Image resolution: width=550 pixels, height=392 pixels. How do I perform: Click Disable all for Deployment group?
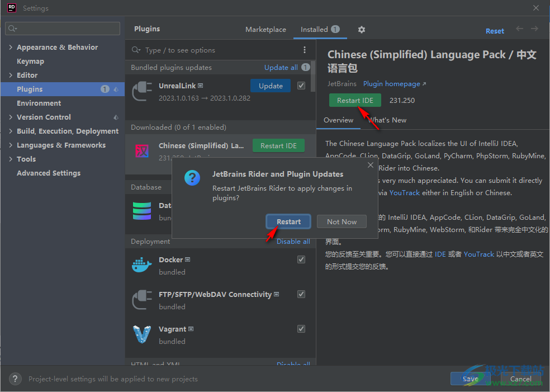293,242
